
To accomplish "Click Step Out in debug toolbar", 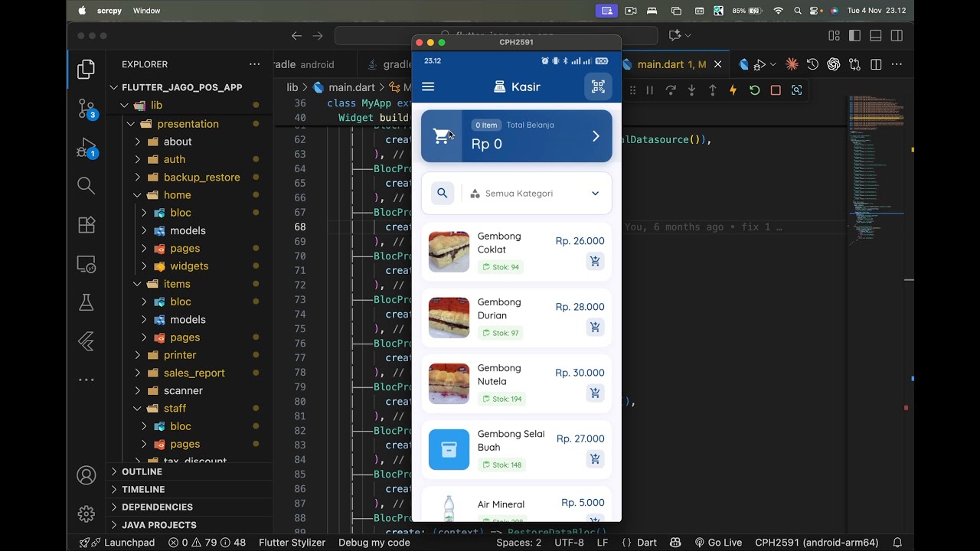I will [712, 90].
